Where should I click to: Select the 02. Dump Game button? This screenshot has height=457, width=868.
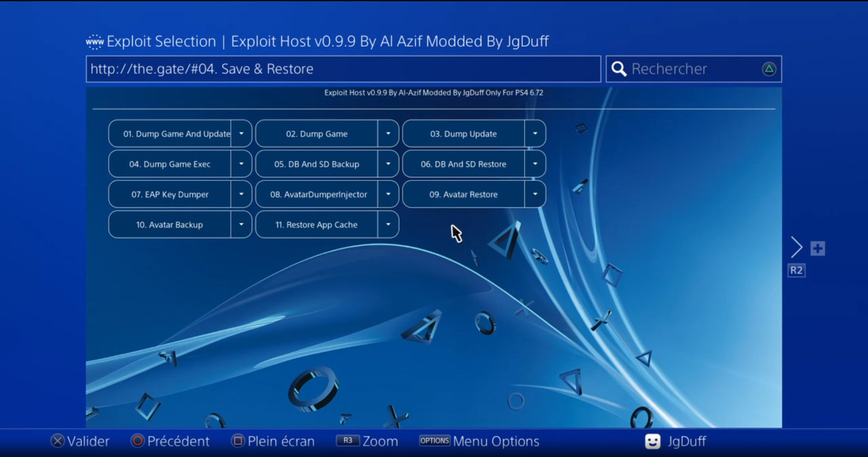click(x=317, y=134)
